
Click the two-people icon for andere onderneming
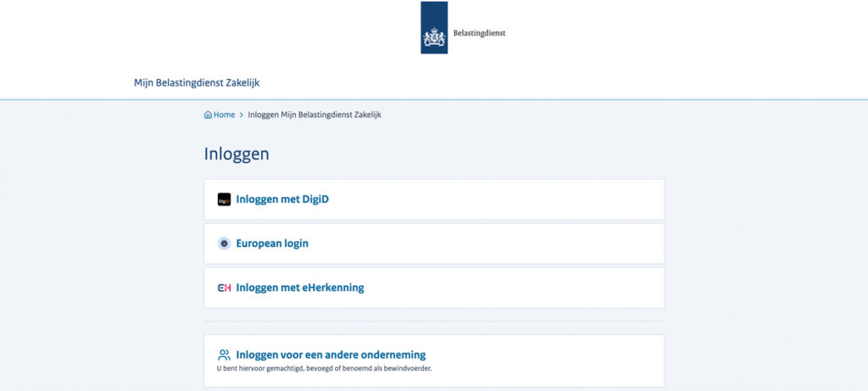(x=224, y=355)
